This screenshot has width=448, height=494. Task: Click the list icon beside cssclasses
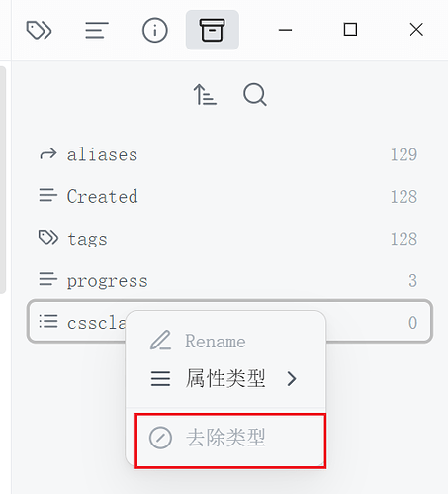[x=48, y=322]
